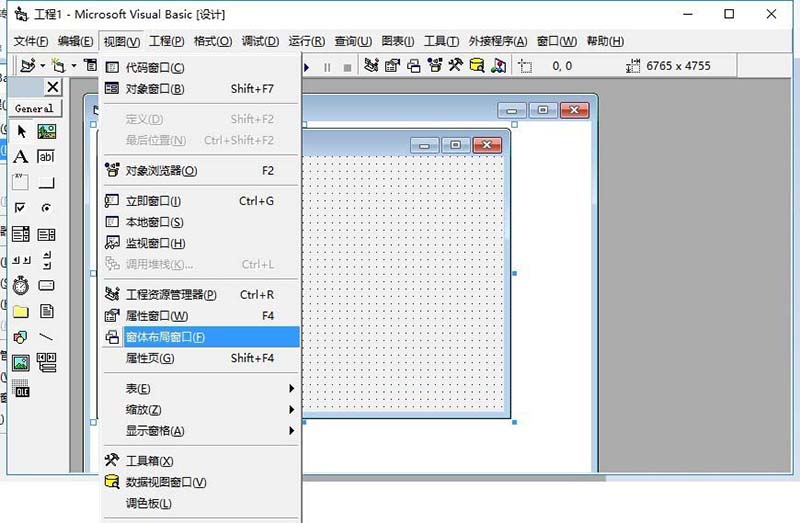Viewport: 800px width, 523px height.
Task: Click the Add Form toolbar icon
Action: click(59, 66)
